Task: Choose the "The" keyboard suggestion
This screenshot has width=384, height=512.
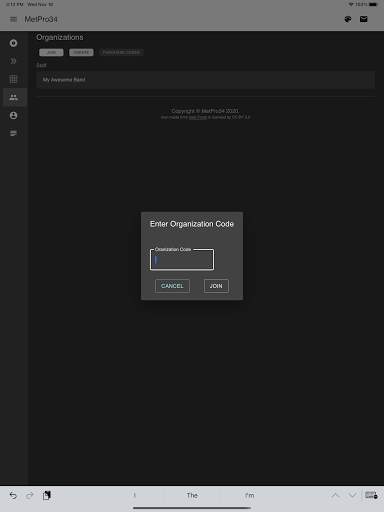Action: click(x=192, y=495)
